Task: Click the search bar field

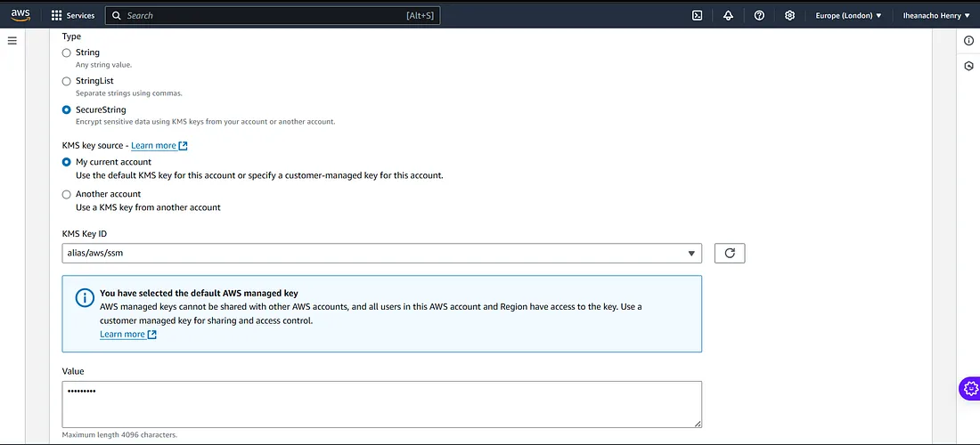Action: point(273,16)
